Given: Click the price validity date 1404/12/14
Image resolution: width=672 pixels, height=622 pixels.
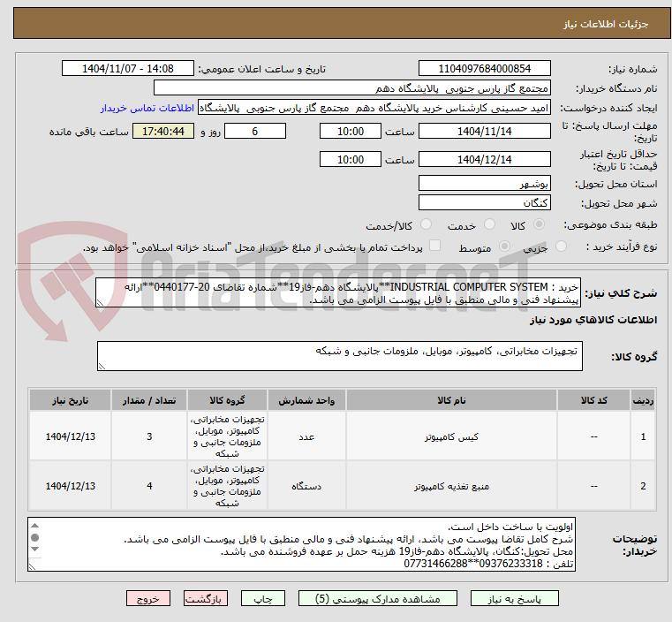Looking at the screenshot, I should point(484,159).
